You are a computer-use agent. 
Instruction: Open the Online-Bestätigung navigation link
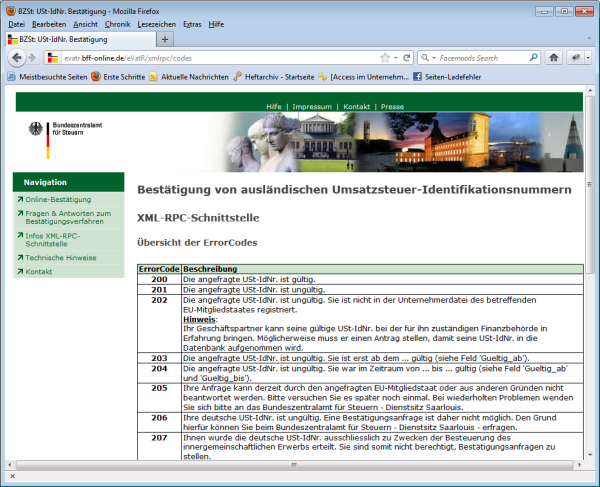pyautogui.click(x=58, y=199)
